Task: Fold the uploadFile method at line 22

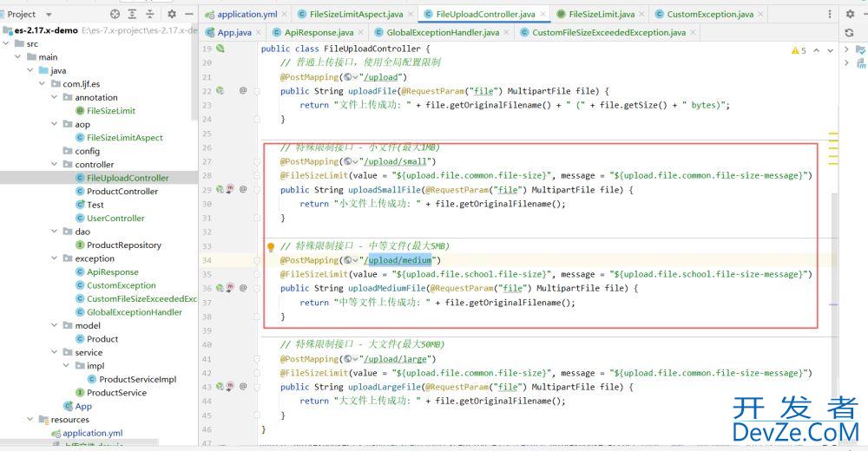Action: pos(257,91)
